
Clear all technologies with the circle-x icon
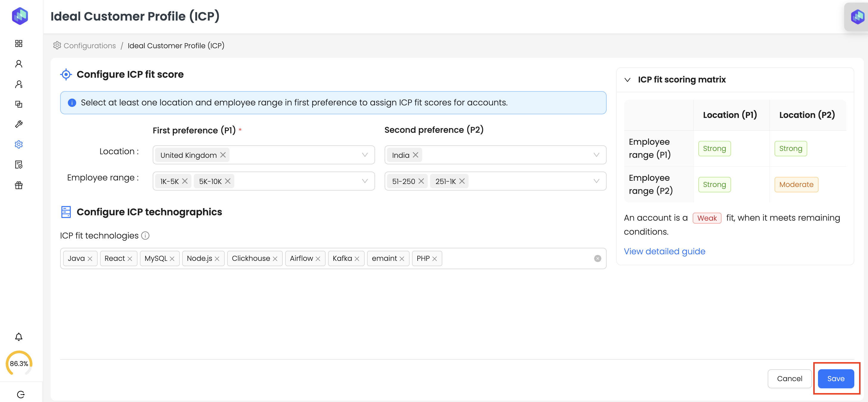[597, 258]
